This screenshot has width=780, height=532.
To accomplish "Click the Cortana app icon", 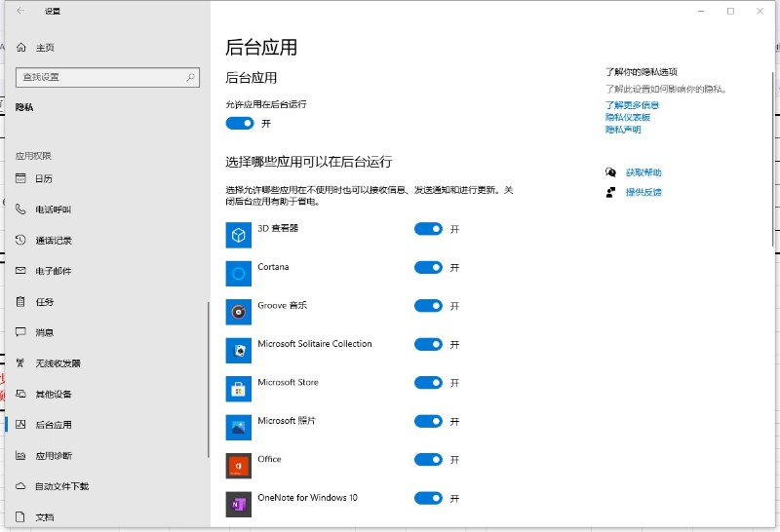I will coord(239,273).
